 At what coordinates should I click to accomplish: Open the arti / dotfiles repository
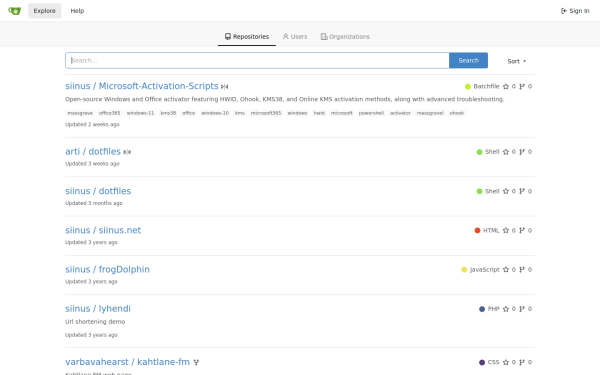(93, 152)
